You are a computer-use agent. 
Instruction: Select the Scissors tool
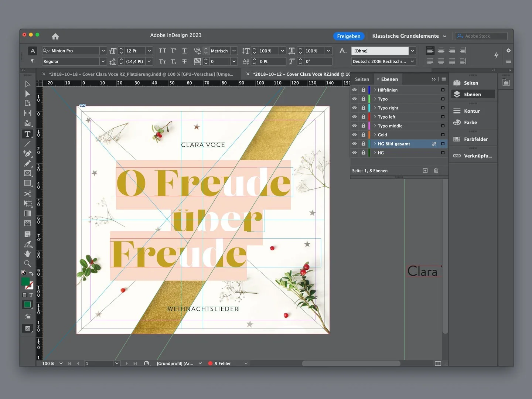(x=27, y=194)
